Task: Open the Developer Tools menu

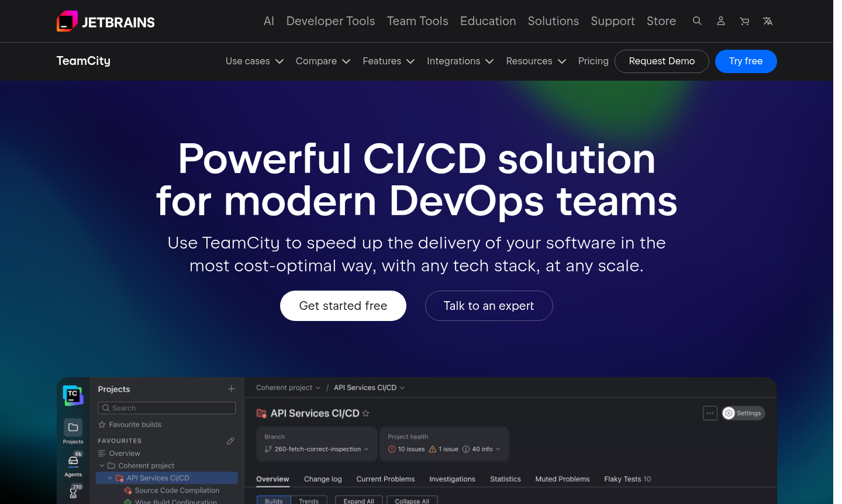Action: pyautogui.click(x=330, y=20)
